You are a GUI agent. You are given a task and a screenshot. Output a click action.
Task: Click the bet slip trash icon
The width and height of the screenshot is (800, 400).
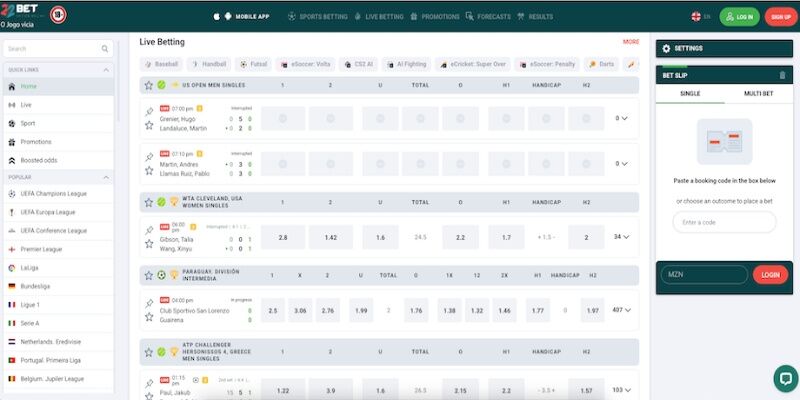782,75
